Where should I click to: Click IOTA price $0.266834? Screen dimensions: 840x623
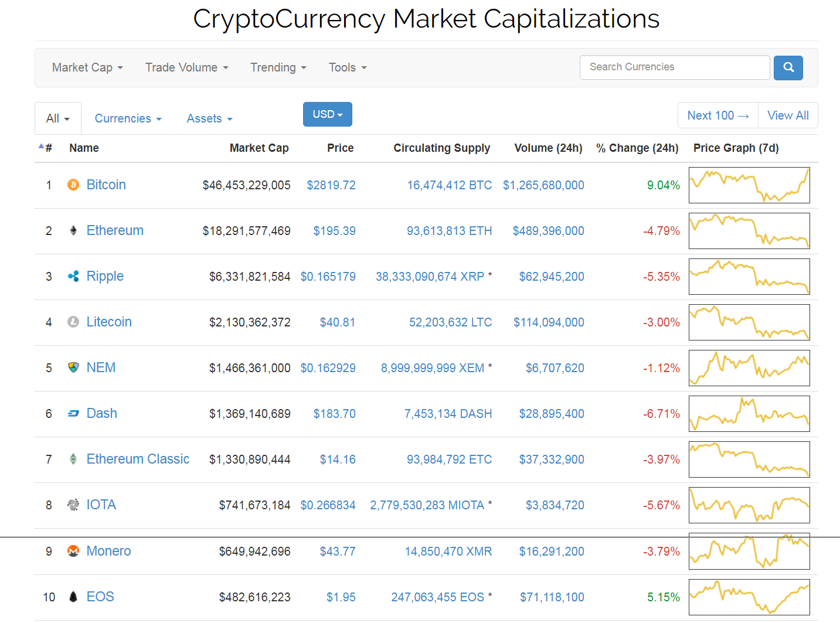pos(328,505)
